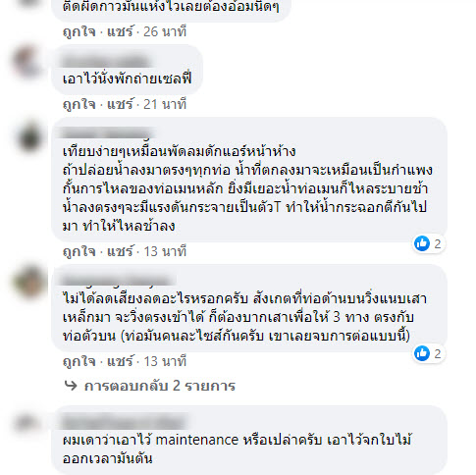The width and height of the screenshot is (476, 475).
Task: Like the long fan airflow comment
Action: tap(79, 251)
